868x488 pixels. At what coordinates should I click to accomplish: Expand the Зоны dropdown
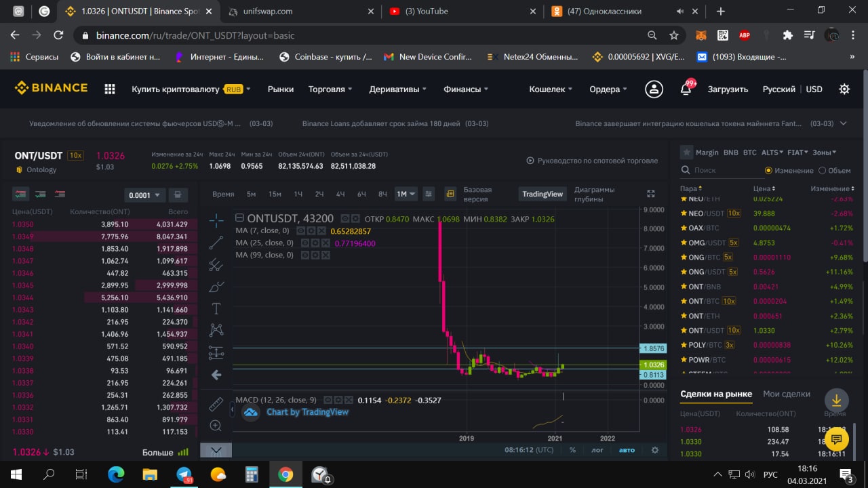825,152
